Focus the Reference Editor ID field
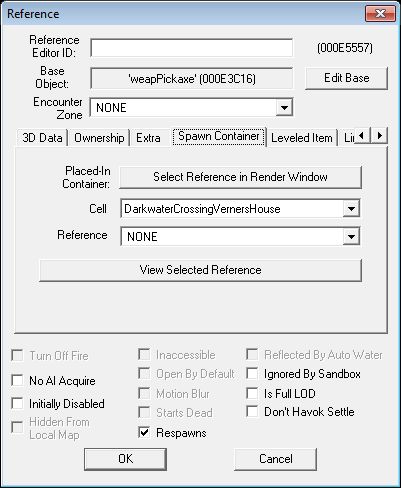Image resolution: width=401 pixels, height=488 pixels. click(192, 48)
